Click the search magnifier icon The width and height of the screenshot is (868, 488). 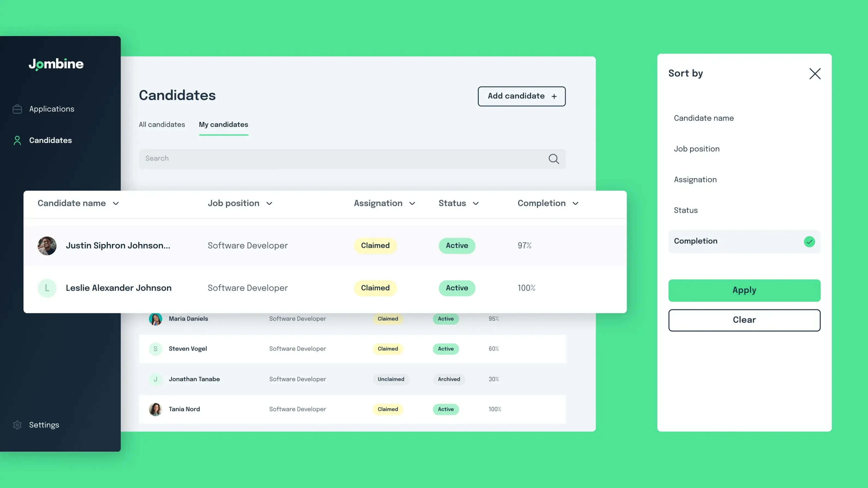pyautogui.click(x=554, y=159)
